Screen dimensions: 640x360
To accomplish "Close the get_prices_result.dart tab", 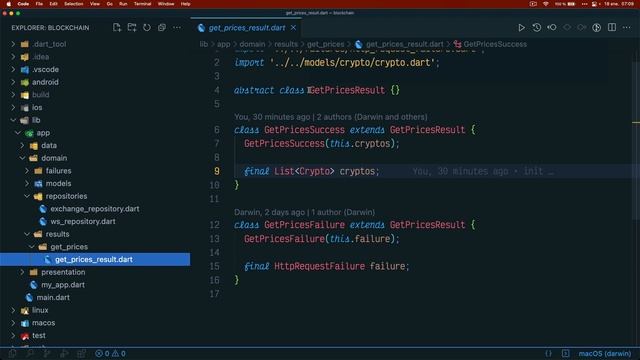I will [x=293, y=27].
